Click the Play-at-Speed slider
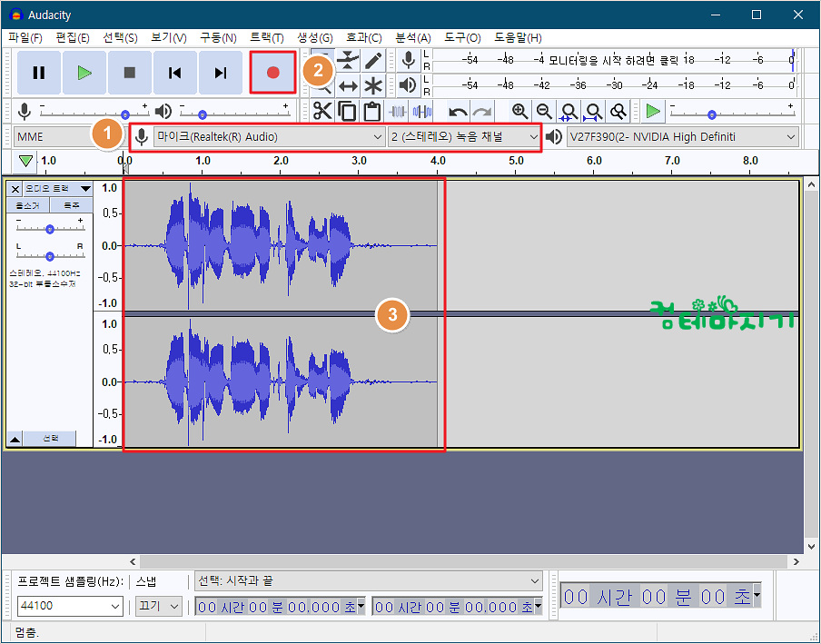Image resolution: width=821 pixels, height=644 pixels. click(733, 112)
